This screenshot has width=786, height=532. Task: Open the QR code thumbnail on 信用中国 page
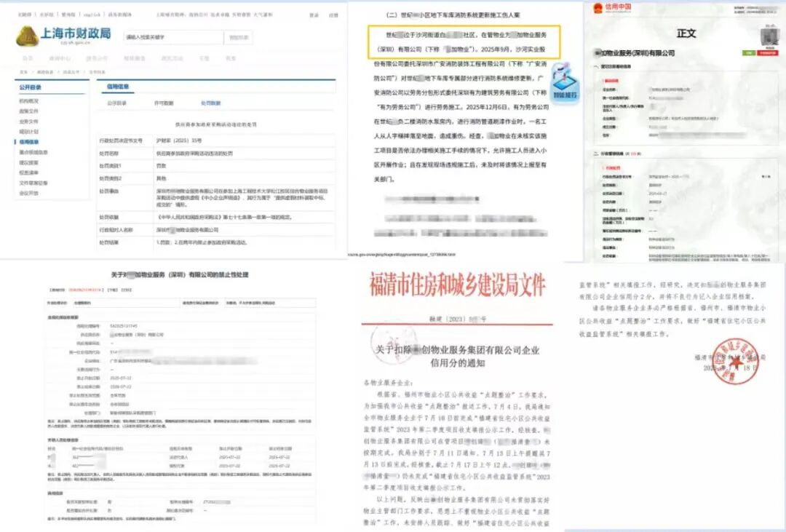tap(769, 38)
